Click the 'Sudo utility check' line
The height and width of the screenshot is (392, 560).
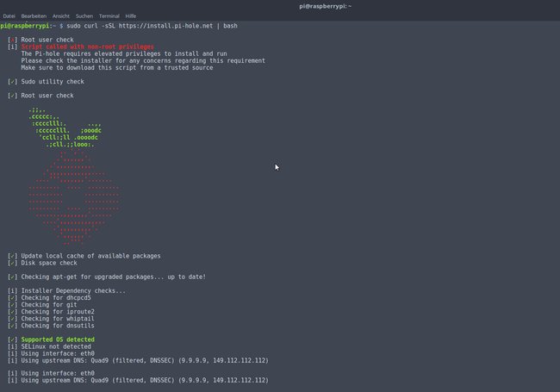[53, 82]
